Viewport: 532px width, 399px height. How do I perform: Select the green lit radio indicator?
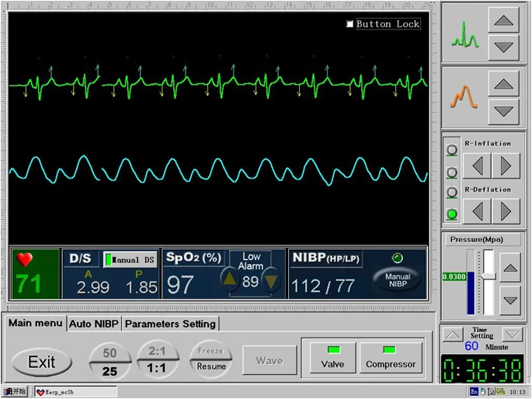pyautogui.click(x=451, y=213)
